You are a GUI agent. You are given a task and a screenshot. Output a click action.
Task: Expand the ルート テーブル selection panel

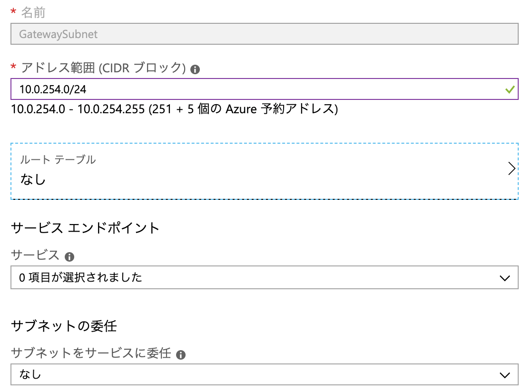264,171
